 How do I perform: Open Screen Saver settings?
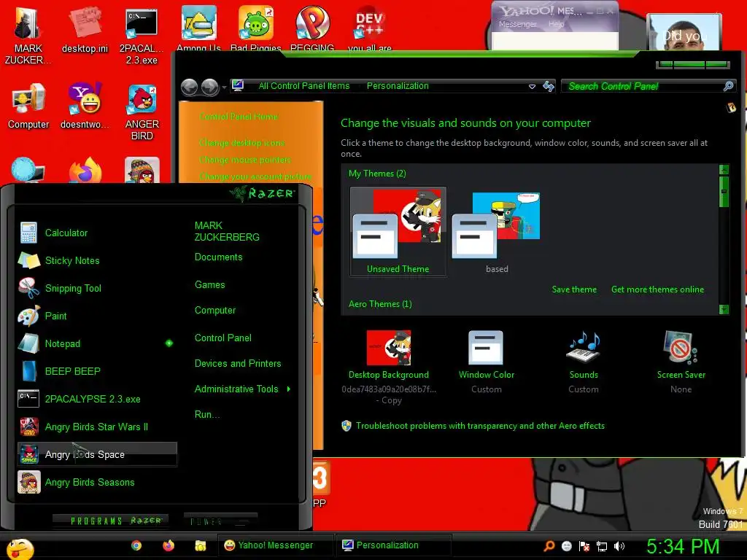(x=681, y=362)
